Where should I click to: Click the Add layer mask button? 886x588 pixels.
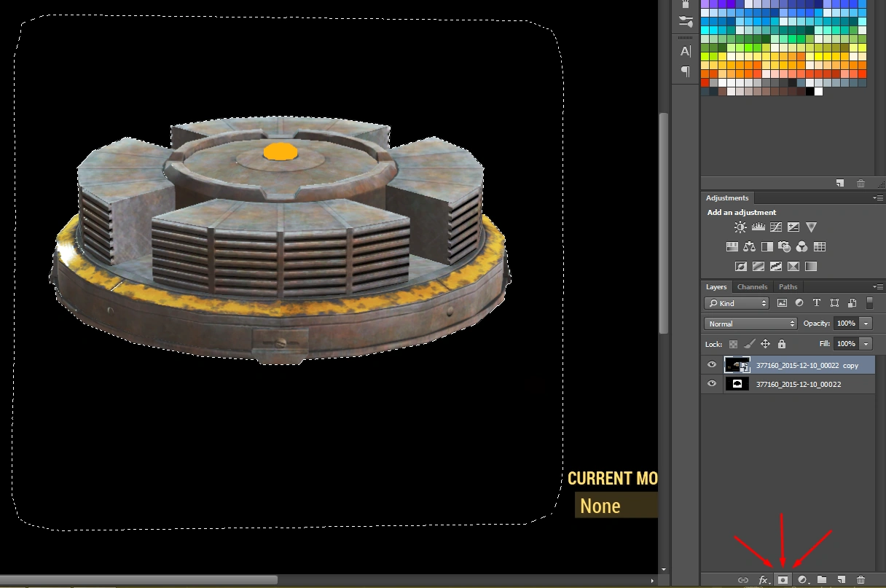point(783,580)
